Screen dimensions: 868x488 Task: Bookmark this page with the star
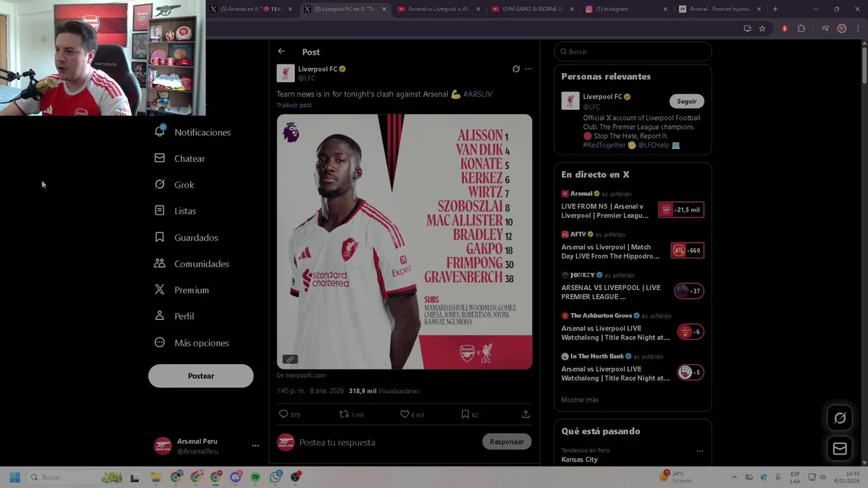[x=762, y=28]
